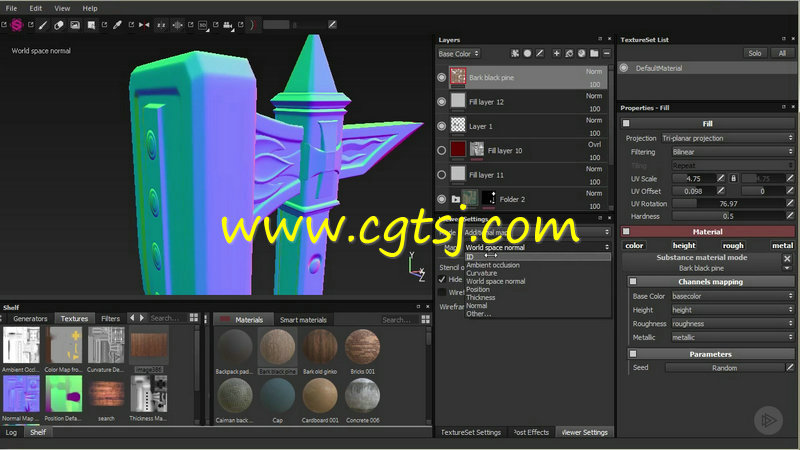Toggle the Channels mapping checkbox
Screen dimensions: 800x450
633,281
